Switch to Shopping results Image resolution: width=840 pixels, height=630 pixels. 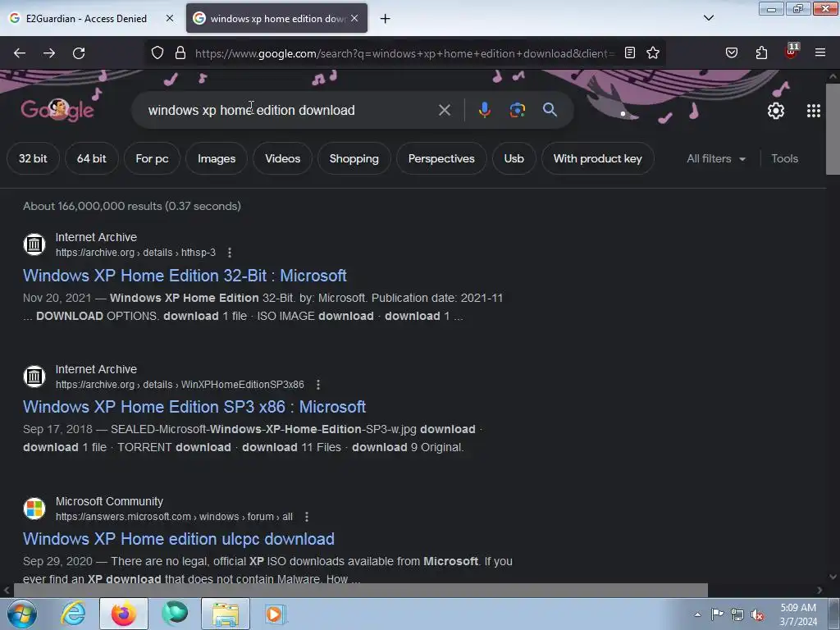[354, 158]
